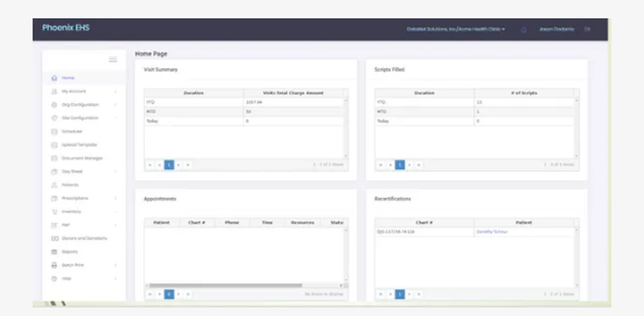Click the Batch Print printer icon
The image size is (644, 316).
[54, 265]
